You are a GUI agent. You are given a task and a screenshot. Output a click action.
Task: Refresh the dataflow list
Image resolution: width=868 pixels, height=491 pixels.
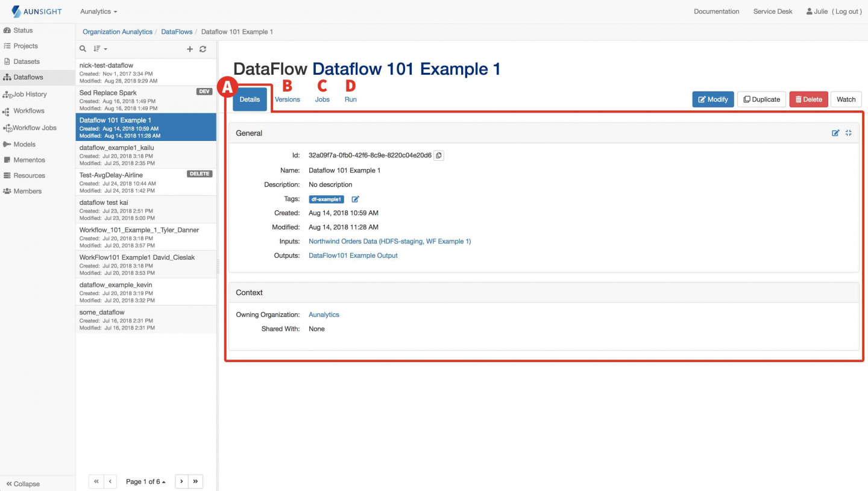203,49
